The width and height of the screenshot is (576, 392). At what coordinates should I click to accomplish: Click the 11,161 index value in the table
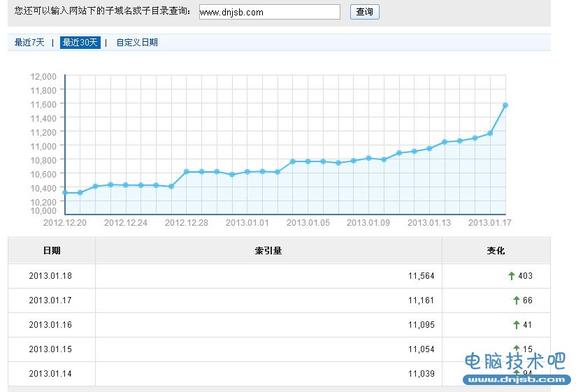click(x=421, y=300)
